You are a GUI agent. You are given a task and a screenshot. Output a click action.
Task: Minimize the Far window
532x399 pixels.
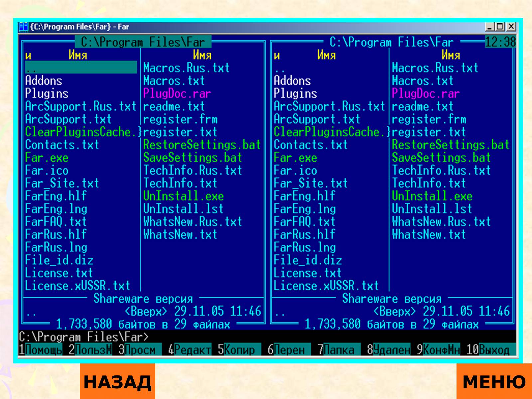(489, 27)
